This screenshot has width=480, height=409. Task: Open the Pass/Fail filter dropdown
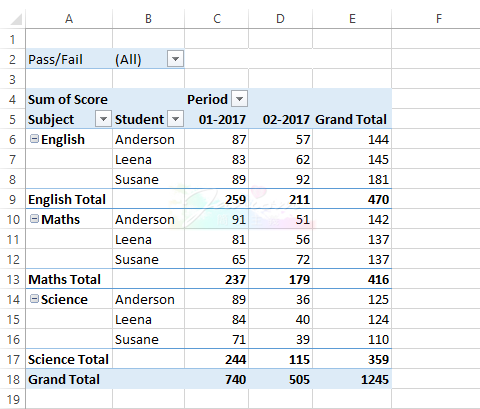(x=175, y=59)
